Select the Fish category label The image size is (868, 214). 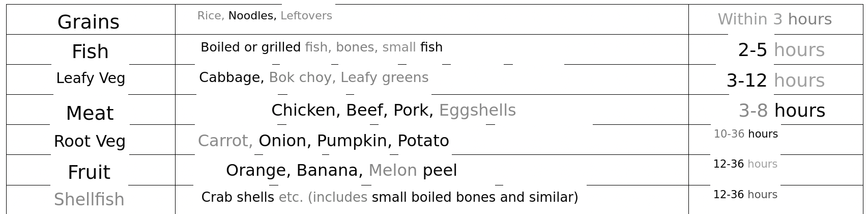point(90,51)
